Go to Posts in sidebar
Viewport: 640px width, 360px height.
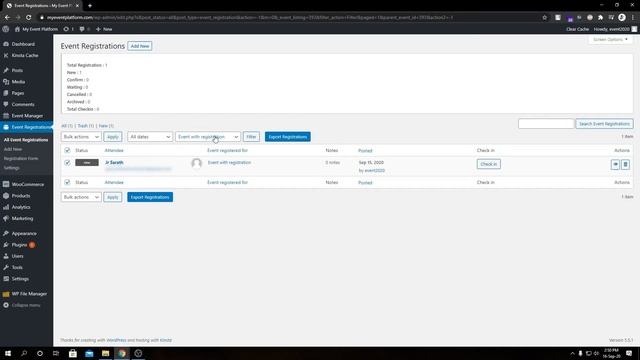pyautogui.click(x=17, y=71)
